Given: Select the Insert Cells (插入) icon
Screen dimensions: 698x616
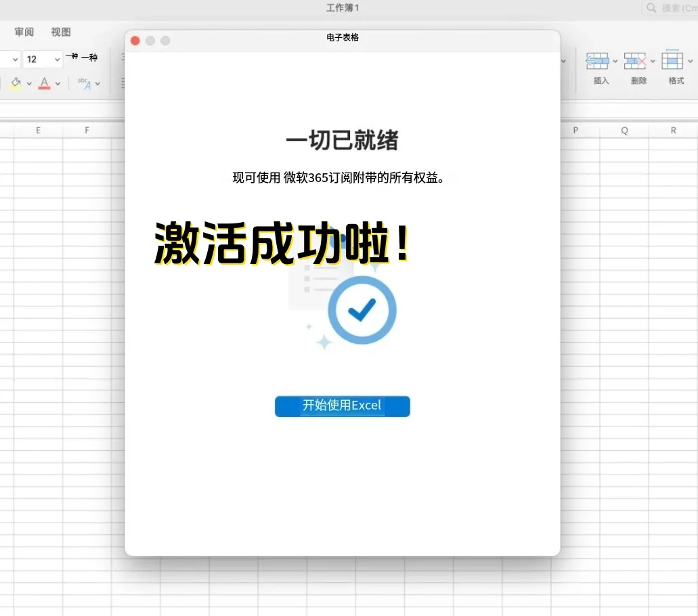Looking at the screenshot, I should point(598,61).
